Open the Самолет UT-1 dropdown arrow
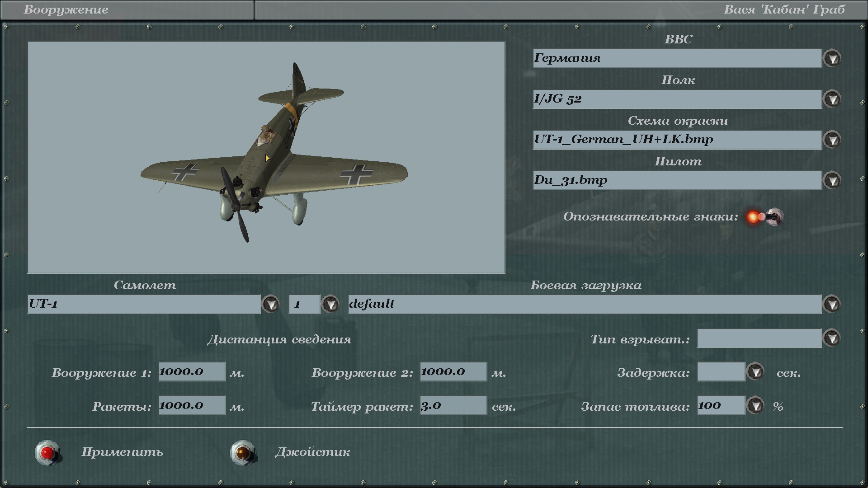The image size is (868, 488). [x=271, y=305]
